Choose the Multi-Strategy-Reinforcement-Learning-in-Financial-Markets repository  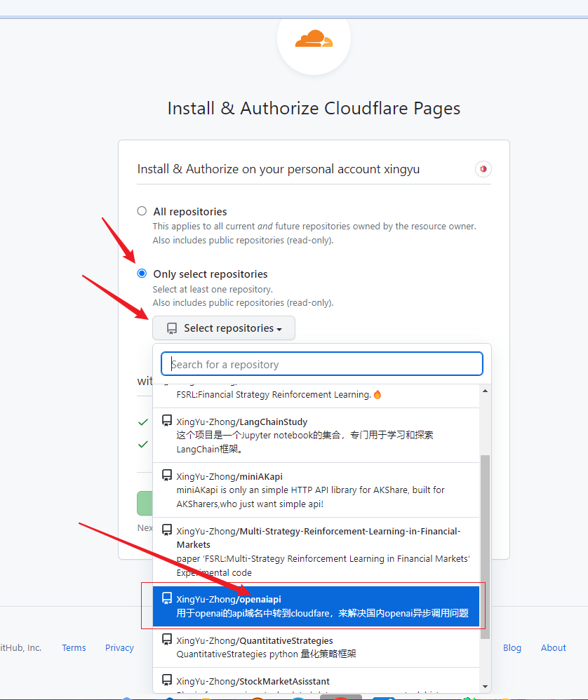coord(316,552)
